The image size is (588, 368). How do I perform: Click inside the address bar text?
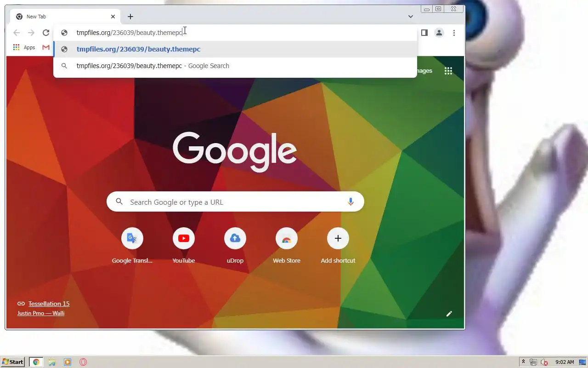129,33
